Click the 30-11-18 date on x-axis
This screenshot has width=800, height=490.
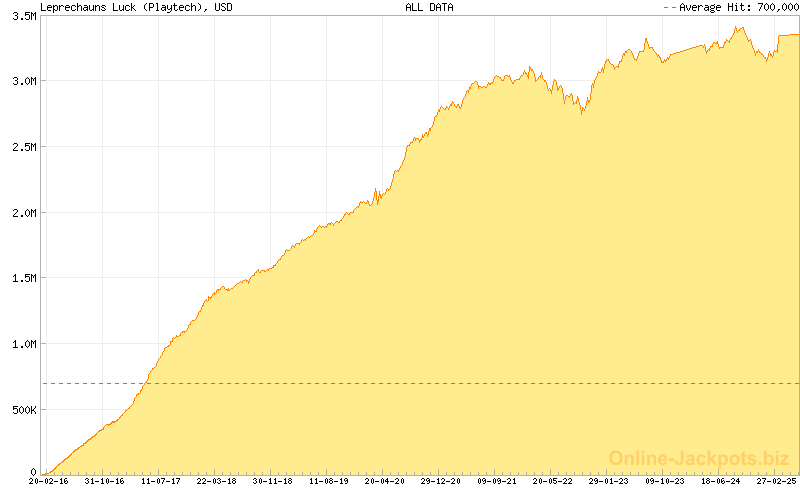[x=272, y=482]
